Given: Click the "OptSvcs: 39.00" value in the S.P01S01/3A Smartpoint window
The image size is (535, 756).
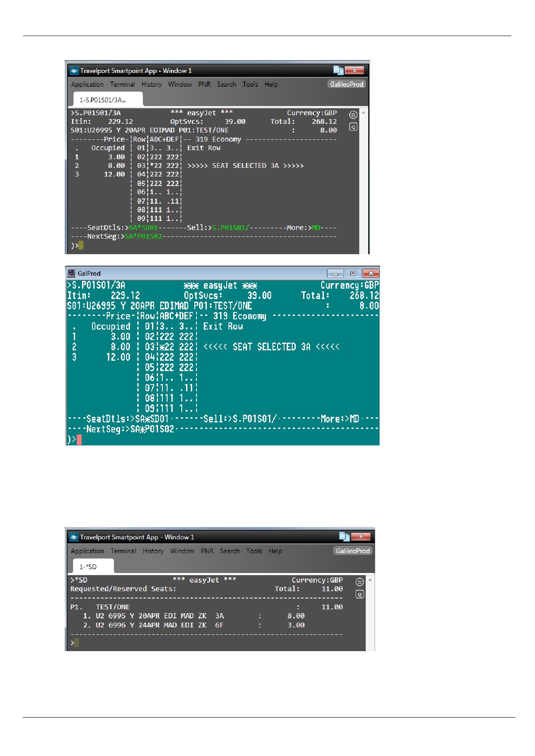Looking at the screenshot, I should click(x=208, y=122).
